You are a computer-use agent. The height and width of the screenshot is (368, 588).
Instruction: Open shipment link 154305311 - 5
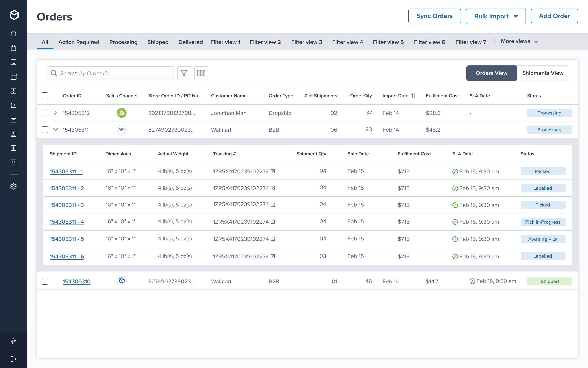click(x=67, y=239)
